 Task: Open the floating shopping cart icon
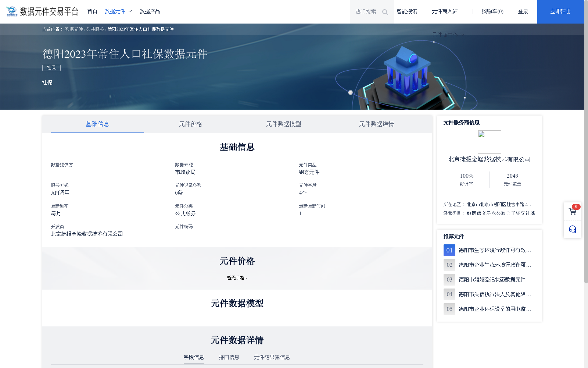tap(573, 211)
